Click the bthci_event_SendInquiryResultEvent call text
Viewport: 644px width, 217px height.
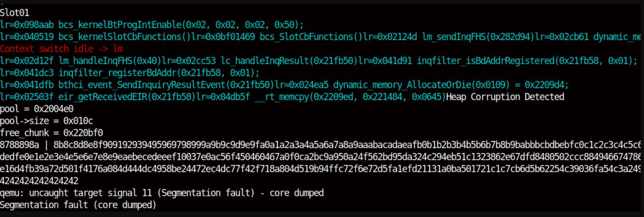pos(166,85)
